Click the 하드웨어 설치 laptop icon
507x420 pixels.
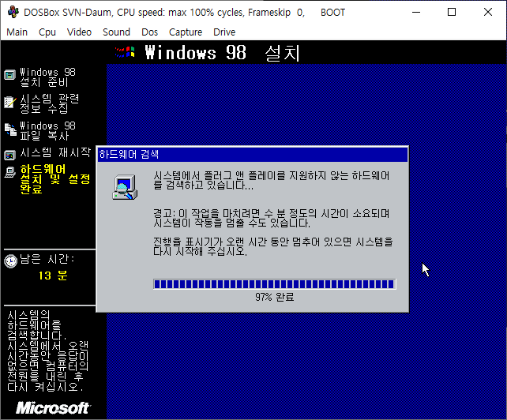click(10, 172)
